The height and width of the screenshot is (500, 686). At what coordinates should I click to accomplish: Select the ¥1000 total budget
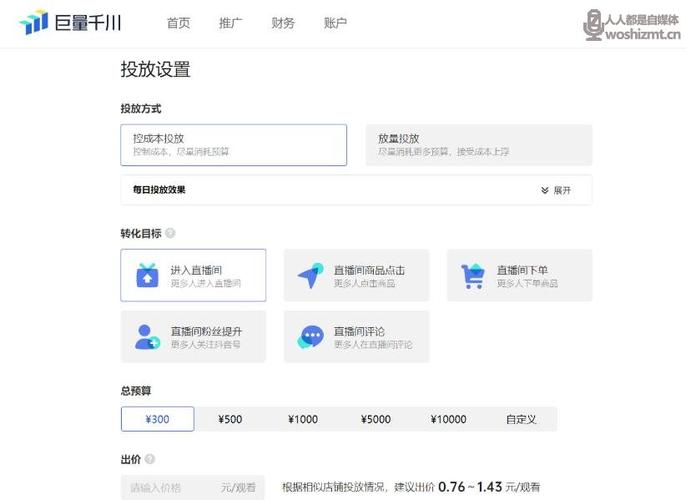[303, 419]
